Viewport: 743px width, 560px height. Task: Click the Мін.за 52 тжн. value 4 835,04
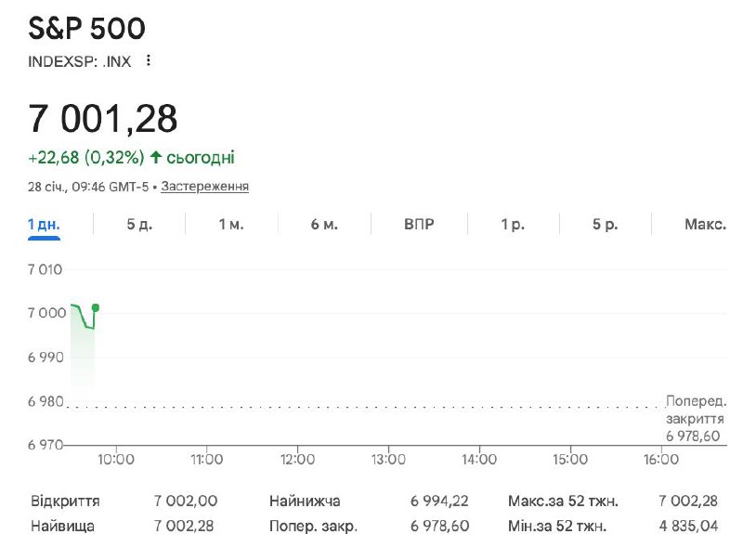click(x=687, y=526)
